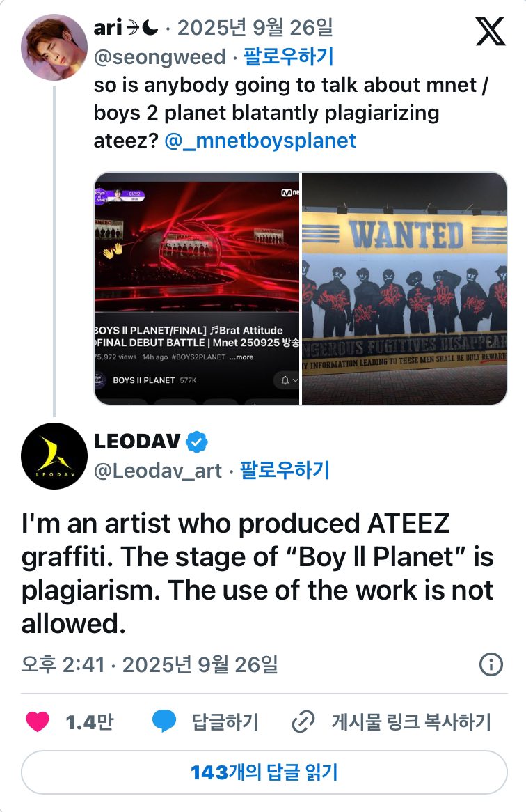Read the 143 replies
The width and height of the screenshot is (526, 812).
(x=264, y=772)
